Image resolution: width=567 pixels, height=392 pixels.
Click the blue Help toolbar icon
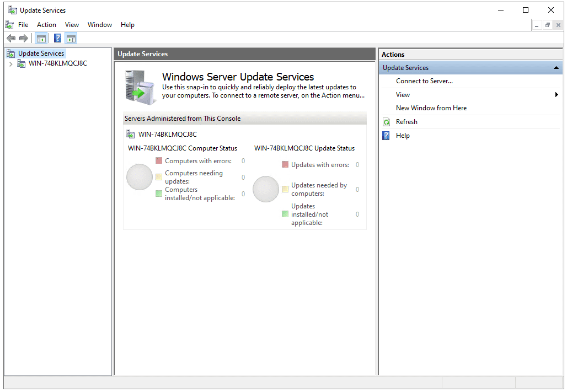click(57, 38)
